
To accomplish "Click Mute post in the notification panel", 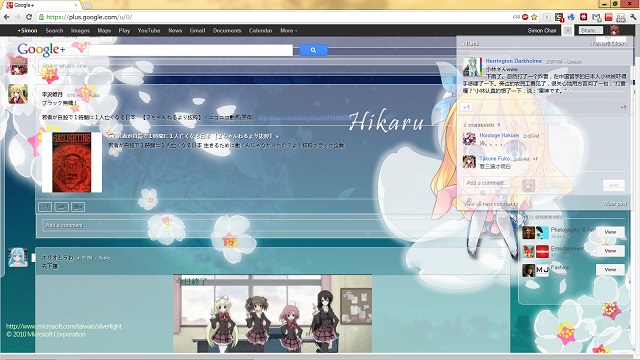I will tap(616, 204).
